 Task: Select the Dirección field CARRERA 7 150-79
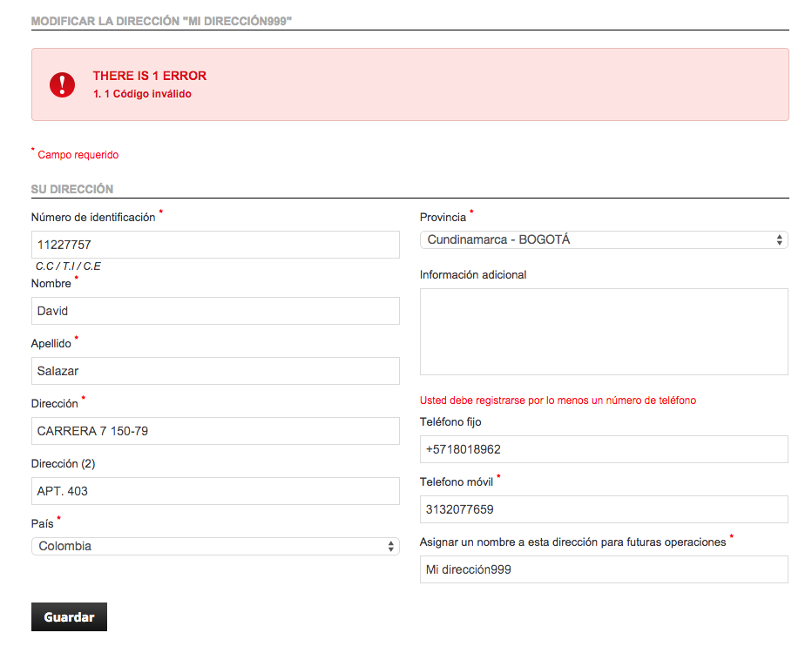215,431
